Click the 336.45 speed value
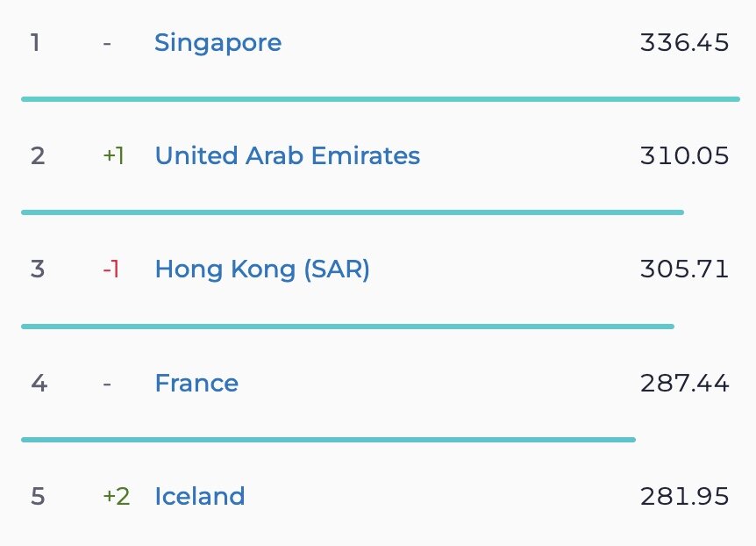The image size is (756, 546). [x=684, y=42]
